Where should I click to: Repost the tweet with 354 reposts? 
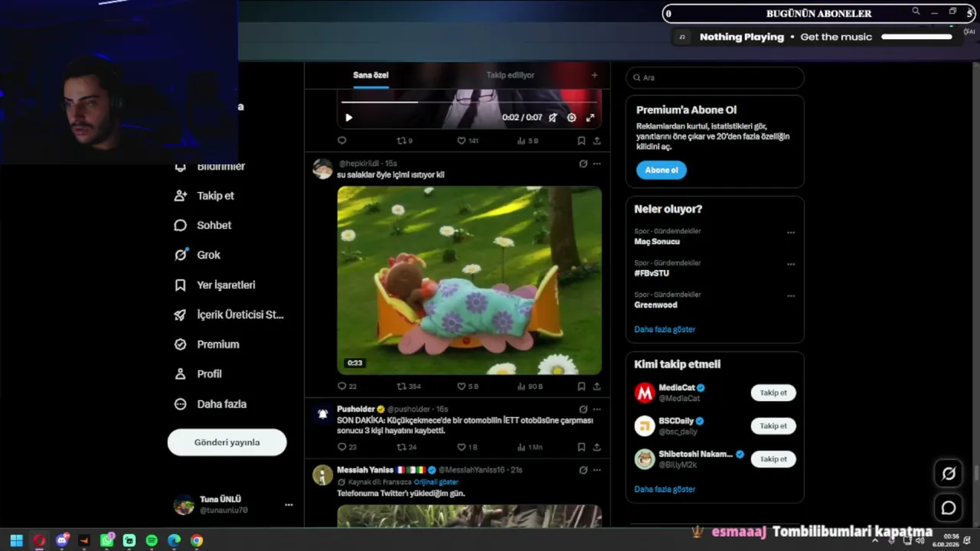point(409,386)
